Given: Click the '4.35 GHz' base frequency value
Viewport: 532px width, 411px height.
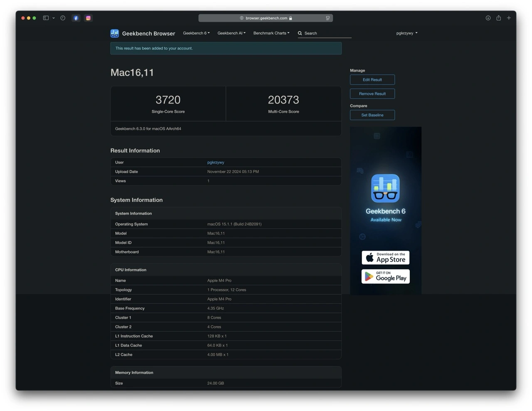Looking at the screenshot, I should coord(216,308).
